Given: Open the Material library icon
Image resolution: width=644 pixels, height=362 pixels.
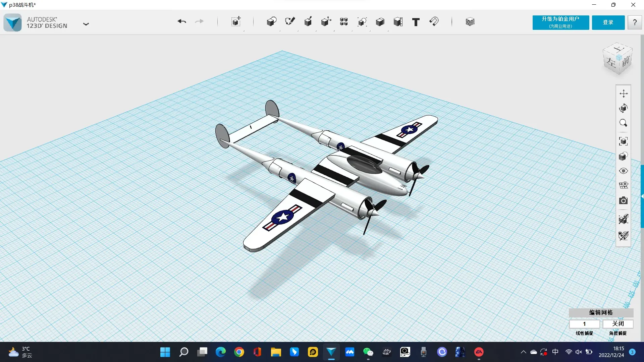Looking at the screenshot, I should click(470, 22).
